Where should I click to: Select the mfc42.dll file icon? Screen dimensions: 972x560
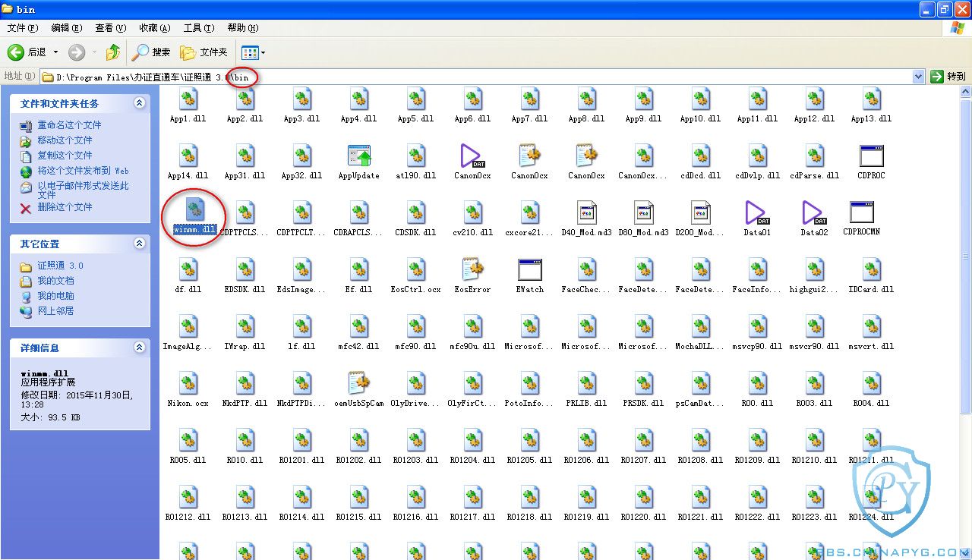359,326
